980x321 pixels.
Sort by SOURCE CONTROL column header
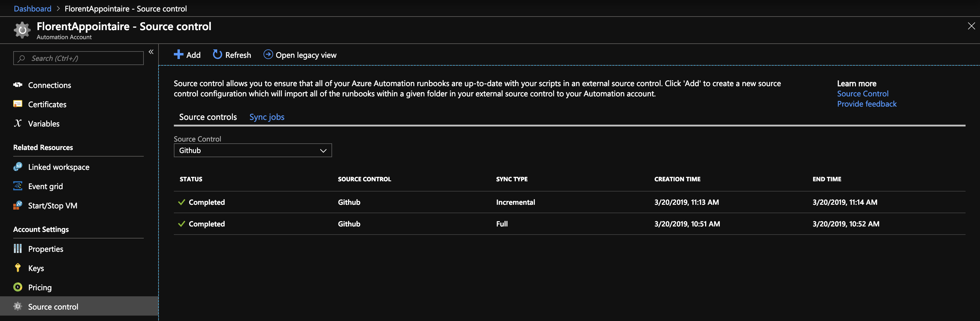(x=364, y=179)
